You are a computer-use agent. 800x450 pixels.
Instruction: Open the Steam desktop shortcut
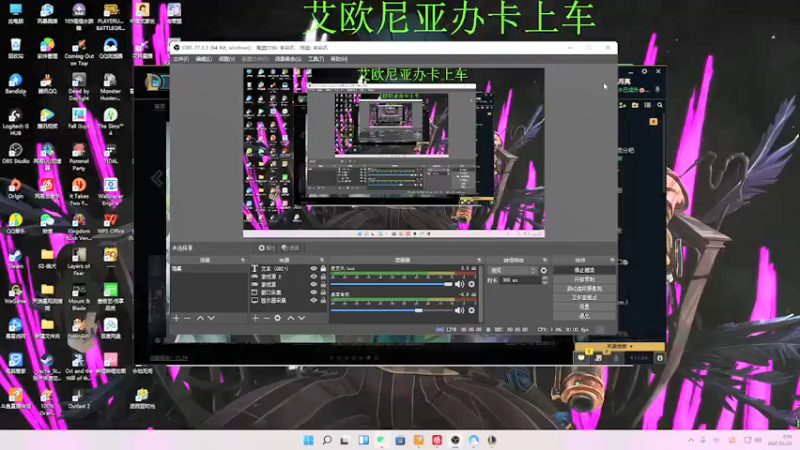click(15, 258)
